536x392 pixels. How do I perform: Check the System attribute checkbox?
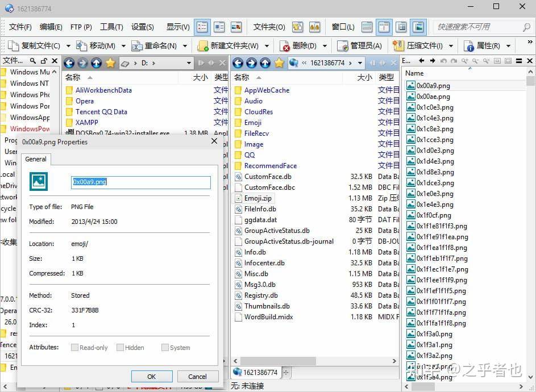pos(165,348)
